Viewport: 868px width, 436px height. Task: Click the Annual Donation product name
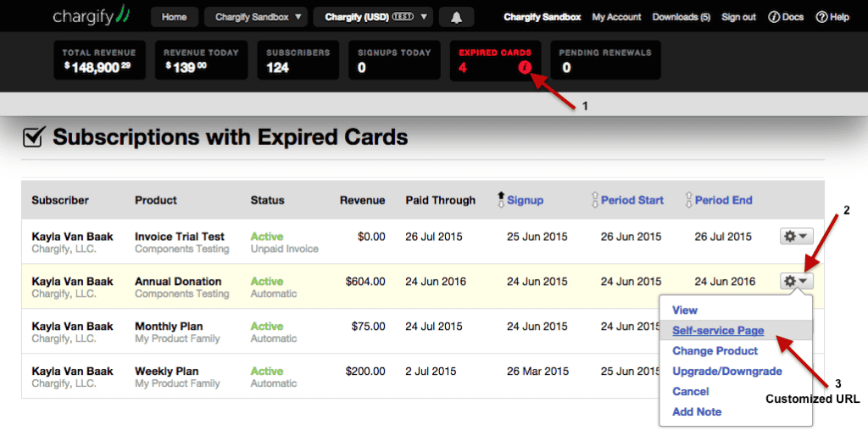click(x=178, y=282)
